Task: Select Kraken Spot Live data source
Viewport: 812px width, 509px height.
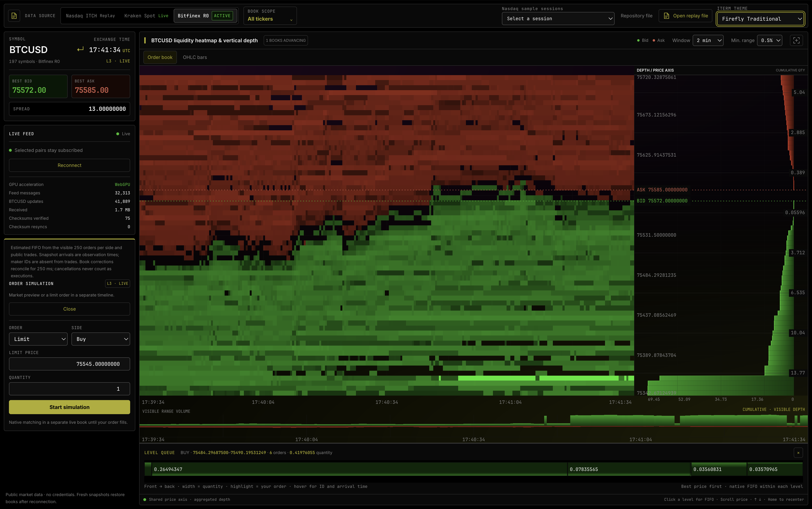Action: (146, 16)
